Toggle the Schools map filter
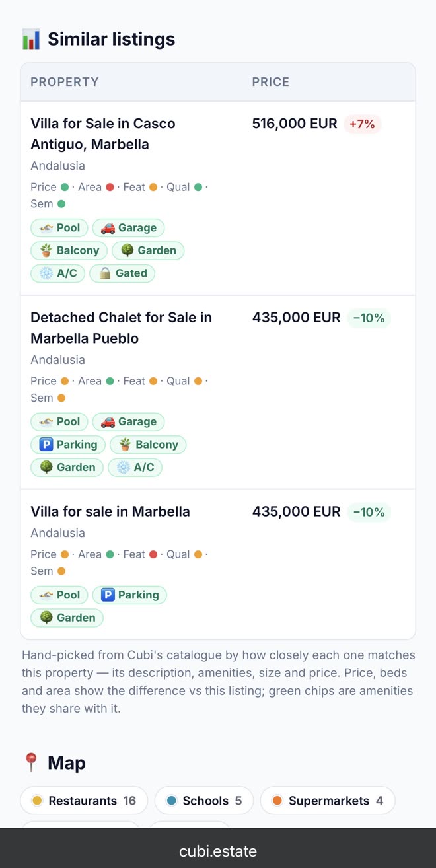 (204, 801)
